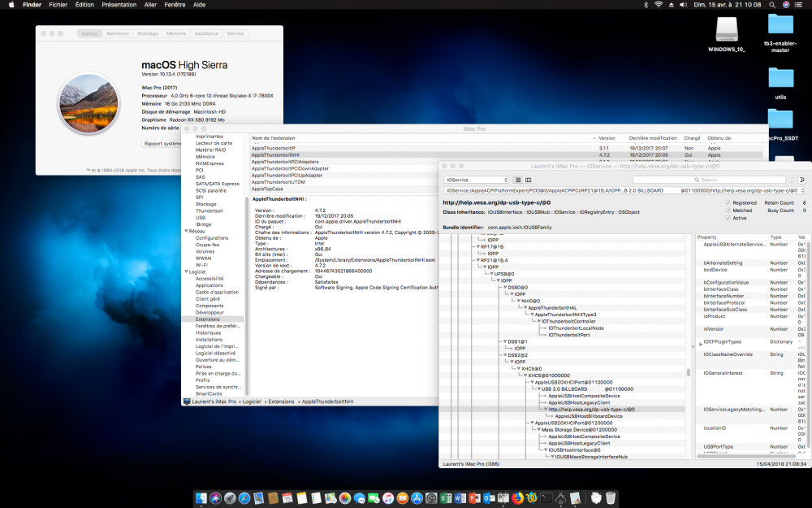The image size is (812, 508).
Task: Open Photos app in the Dock
Action: [x=345, y=499]
